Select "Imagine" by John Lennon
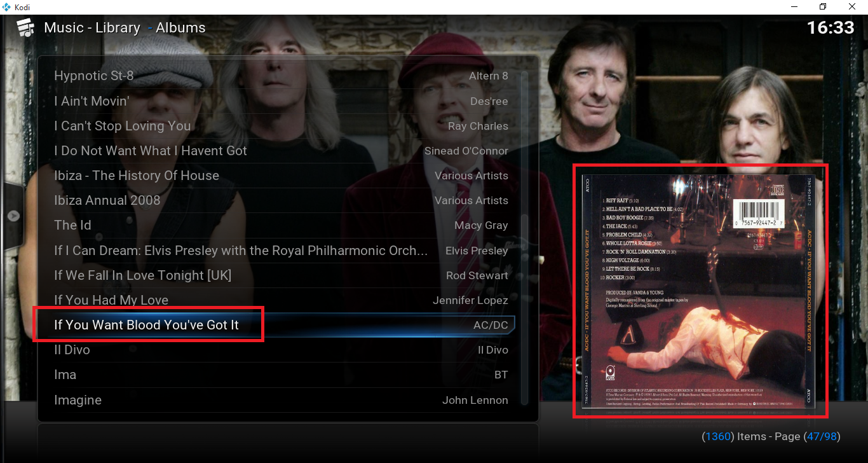This screenshot has height=463, width=868. pos(78,399)
